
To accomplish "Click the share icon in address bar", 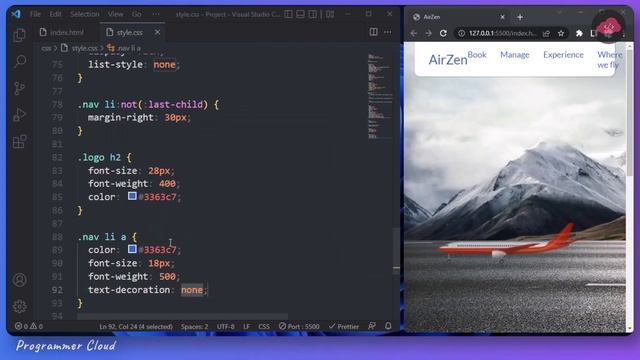I will (546, 33).
